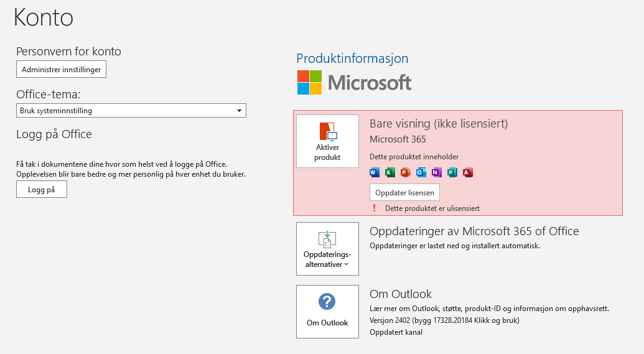This screenshot has height=354, width=644.
Task: Click the Access app icon
Action: pos(468,172)
